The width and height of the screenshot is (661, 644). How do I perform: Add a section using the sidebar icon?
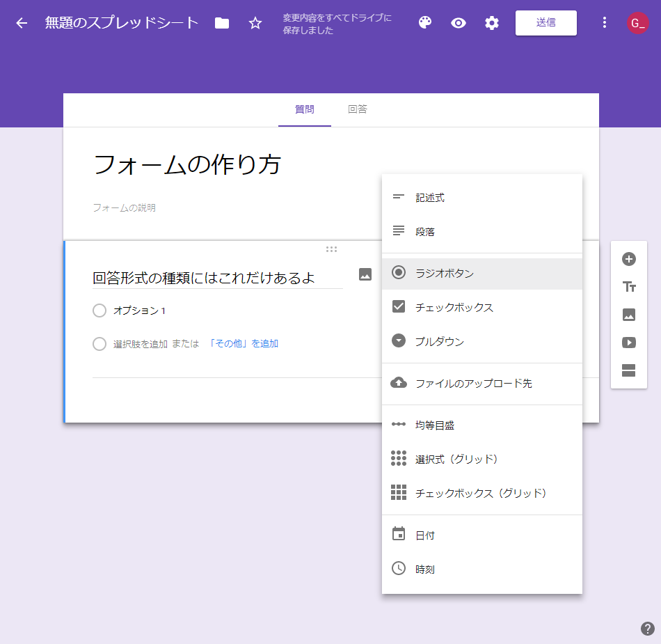[629, 370]
